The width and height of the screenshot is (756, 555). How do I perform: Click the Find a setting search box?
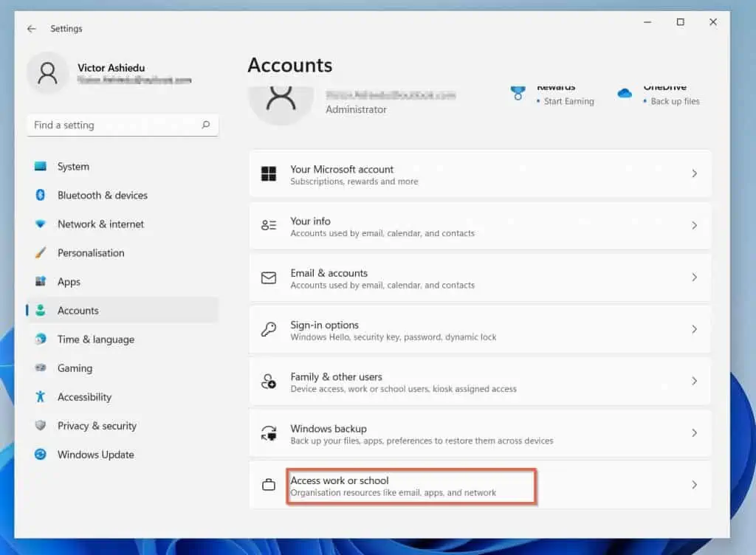click(122, 125)
